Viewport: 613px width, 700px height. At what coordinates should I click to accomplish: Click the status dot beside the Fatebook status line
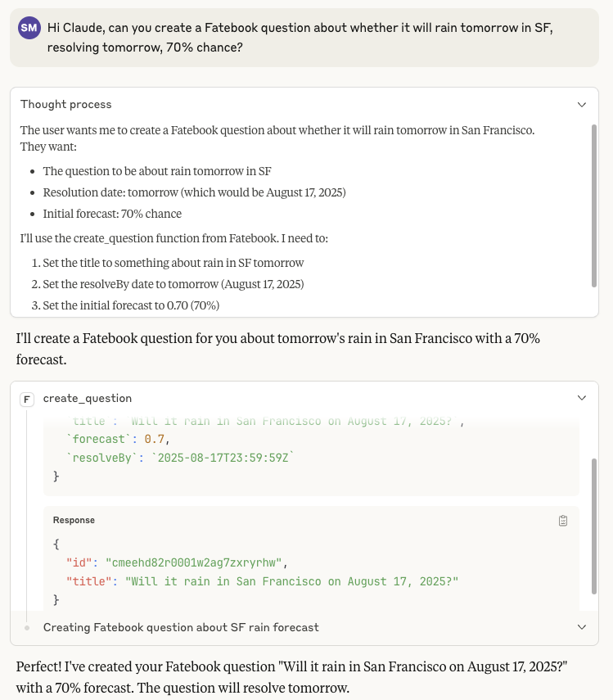[25, 627]
